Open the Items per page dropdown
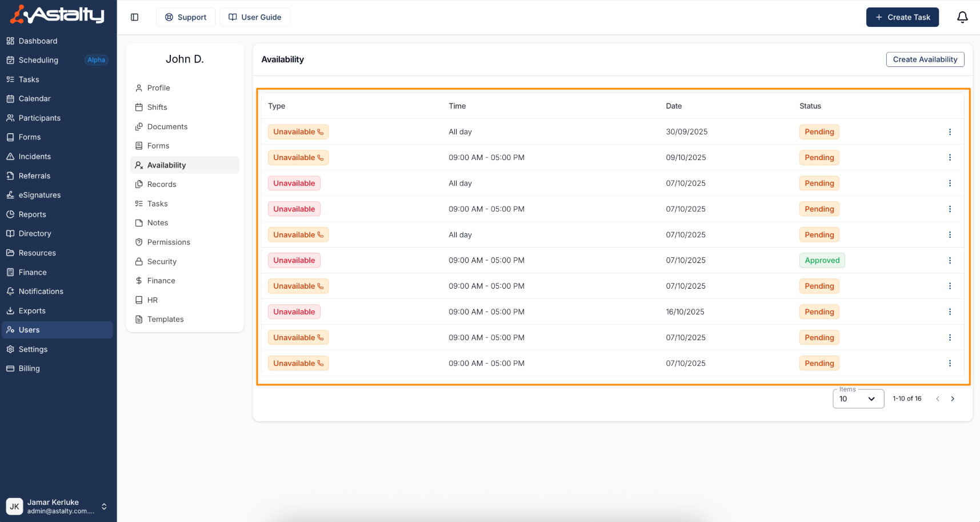This screenshot has height=522, width=980. point(858,399)
